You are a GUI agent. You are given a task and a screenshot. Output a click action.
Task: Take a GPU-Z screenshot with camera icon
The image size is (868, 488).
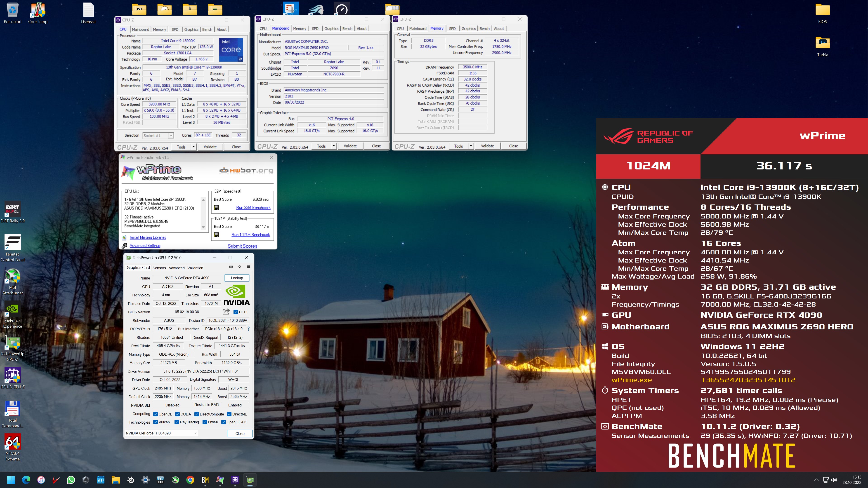point(231,267)
